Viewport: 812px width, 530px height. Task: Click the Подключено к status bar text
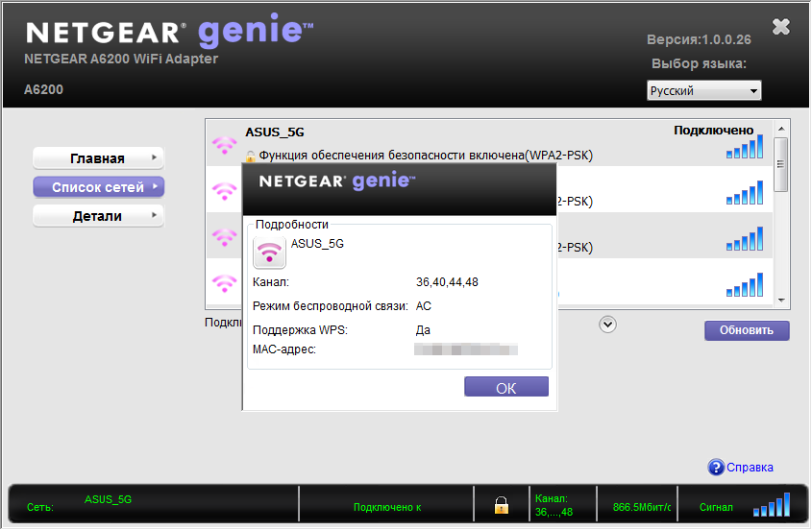(387, 507)
